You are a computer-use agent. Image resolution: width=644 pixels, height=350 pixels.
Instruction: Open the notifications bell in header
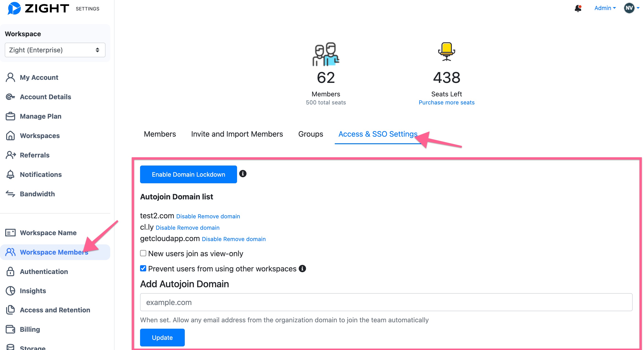point(578,8)
